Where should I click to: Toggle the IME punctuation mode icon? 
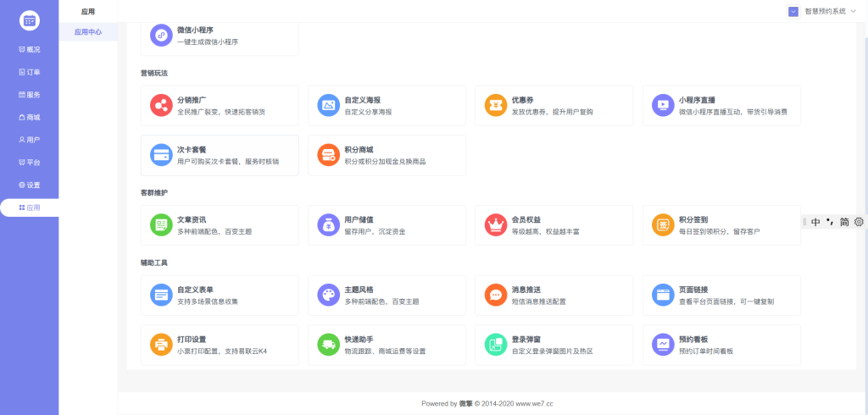830,222
